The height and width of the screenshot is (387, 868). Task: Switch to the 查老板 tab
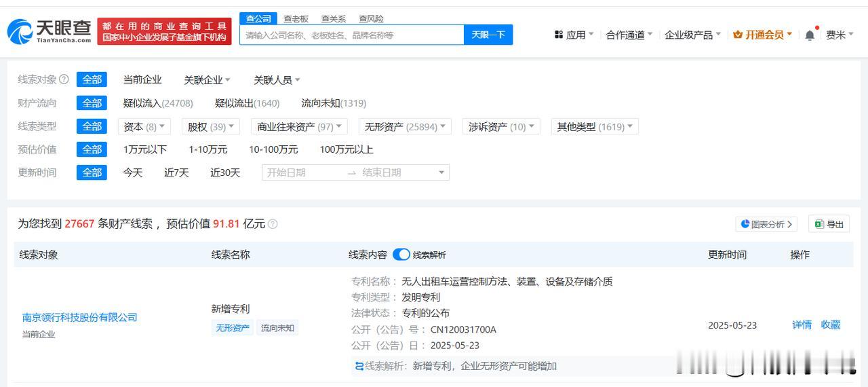(296, 19)
